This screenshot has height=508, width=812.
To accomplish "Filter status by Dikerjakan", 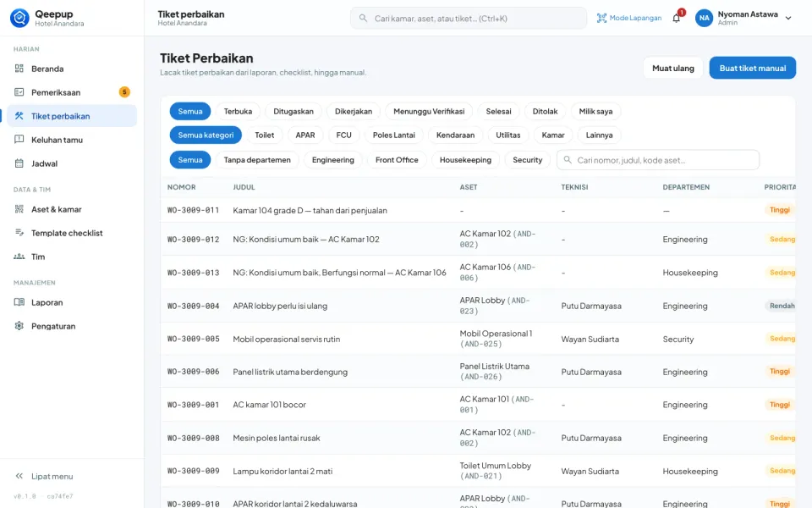I will click(x=354, y=111).
